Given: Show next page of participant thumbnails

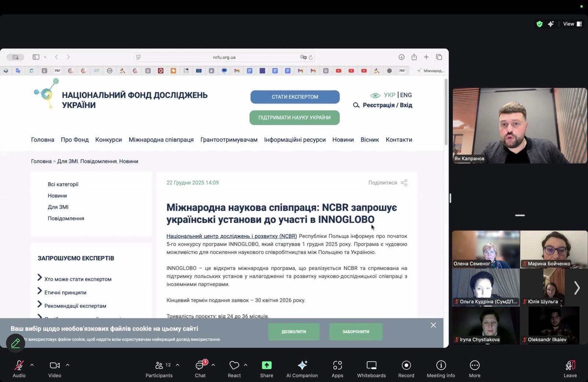Looking at the screenshot, I should coord(577,288).
